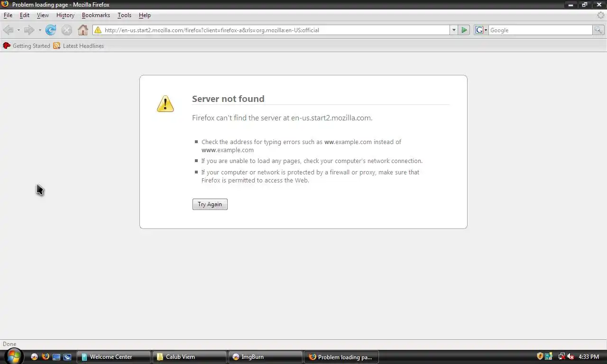Launch ImgBurn from the Quick Launch bar
Image resolution: width=607 pixels, height=364 pixels.
coord(34,357)
